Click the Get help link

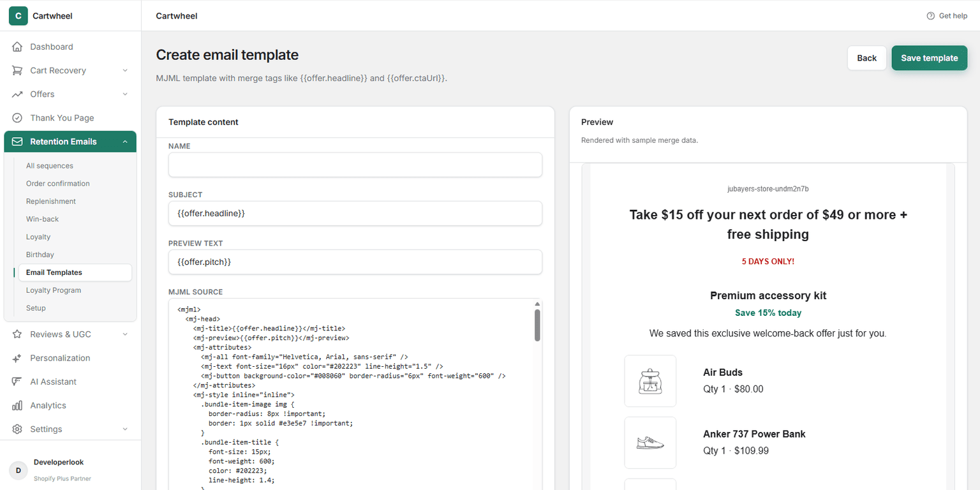pyautogui.click(x=947, y=16)
